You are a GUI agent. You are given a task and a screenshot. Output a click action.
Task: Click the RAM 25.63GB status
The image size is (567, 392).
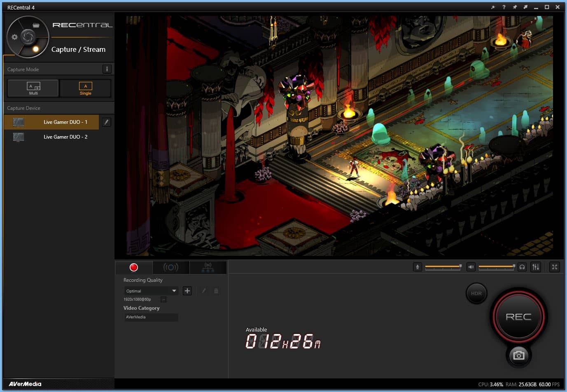[x=521, y=384]
